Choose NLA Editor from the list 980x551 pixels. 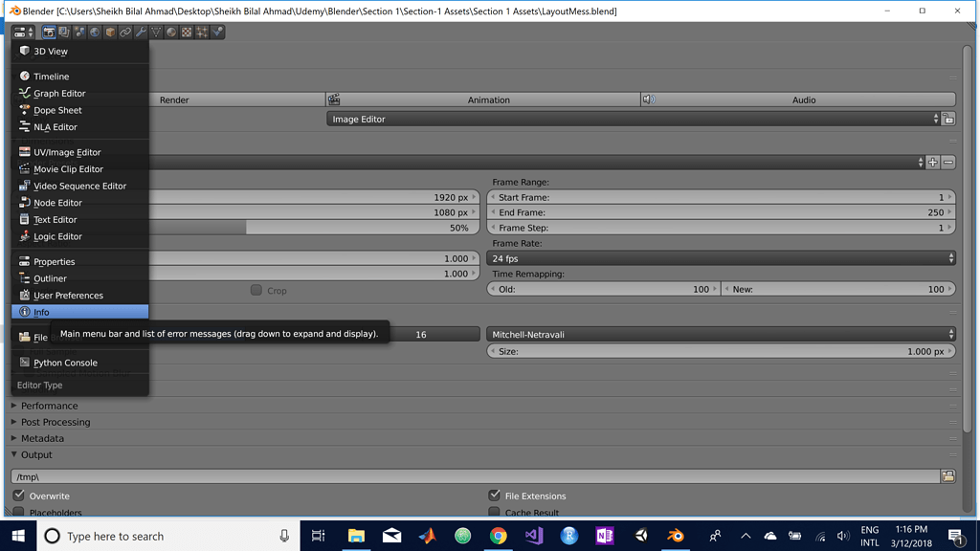(80, 127)
